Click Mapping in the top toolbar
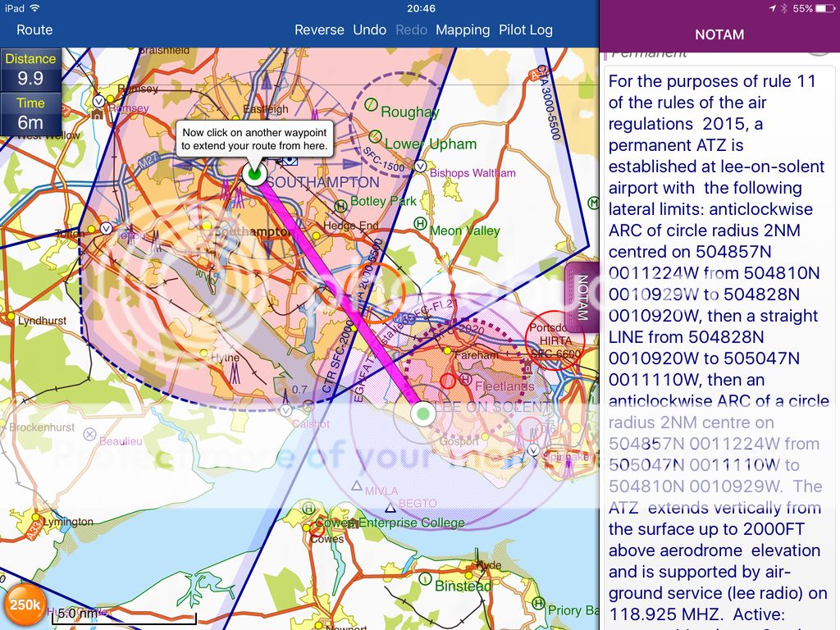This screenshot has height=630, width=840. point(463,30)
